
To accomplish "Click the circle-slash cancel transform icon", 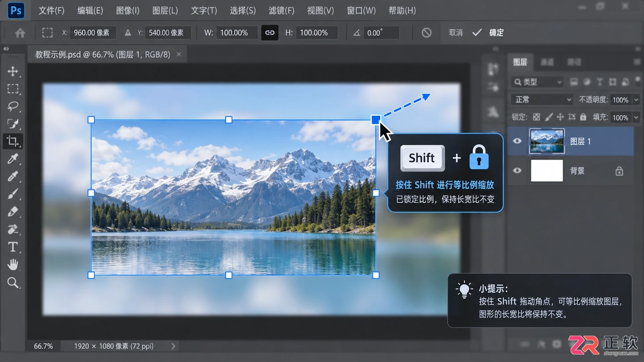I will pyautogui.click(x=427, y=33).
